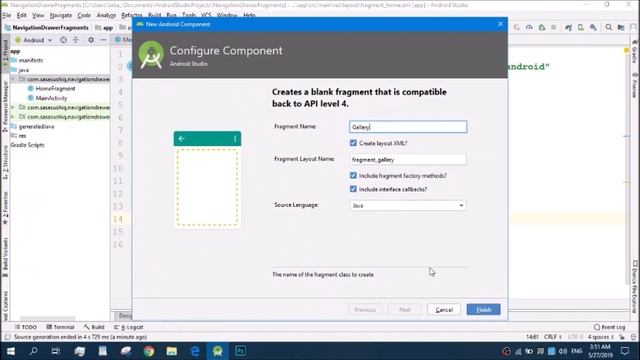This screenshot has width=640, height=360.
Task: Open the Code menu
Action: pos(84,15)
